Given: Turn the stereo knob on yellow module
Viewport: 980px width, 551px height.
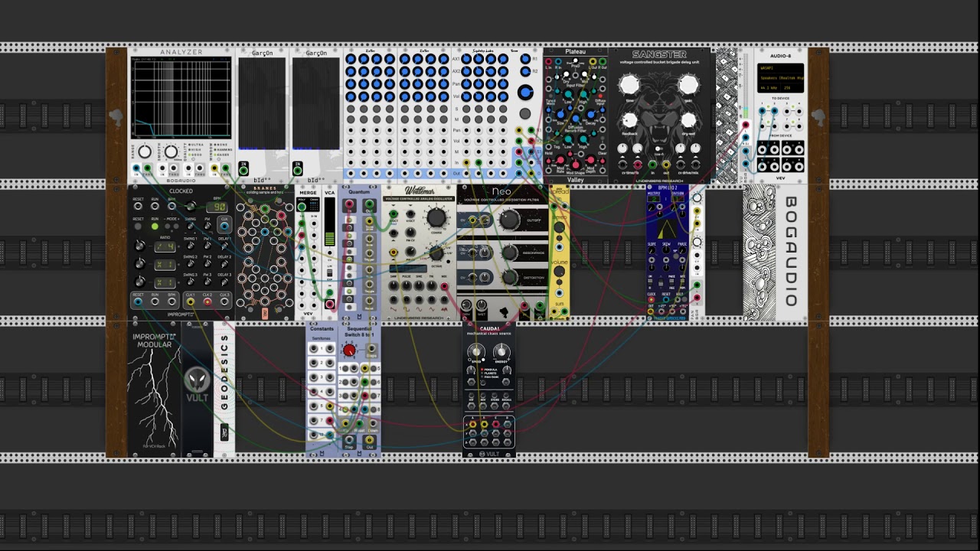Looking at the screenshot, I should (x=559, y=227).
